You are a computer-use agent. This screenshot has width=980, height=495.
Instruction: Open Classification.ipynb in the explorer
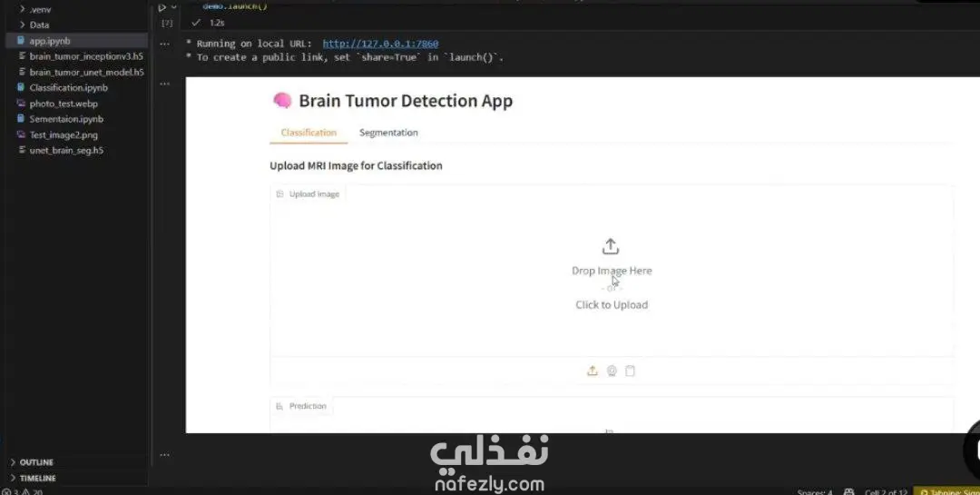pos(69,87)
